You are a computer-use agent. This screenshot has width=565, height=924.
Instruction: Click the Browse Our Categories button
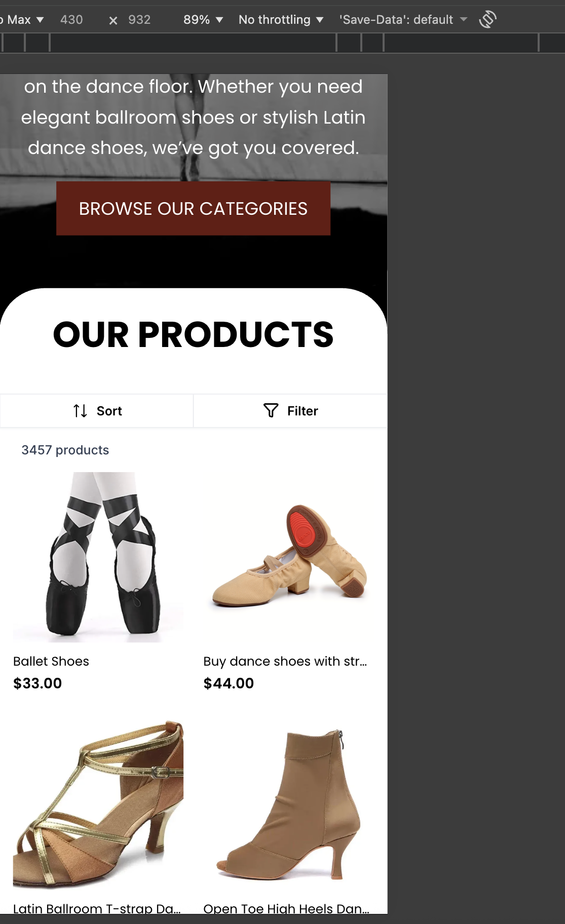click(x=193, y=208)
